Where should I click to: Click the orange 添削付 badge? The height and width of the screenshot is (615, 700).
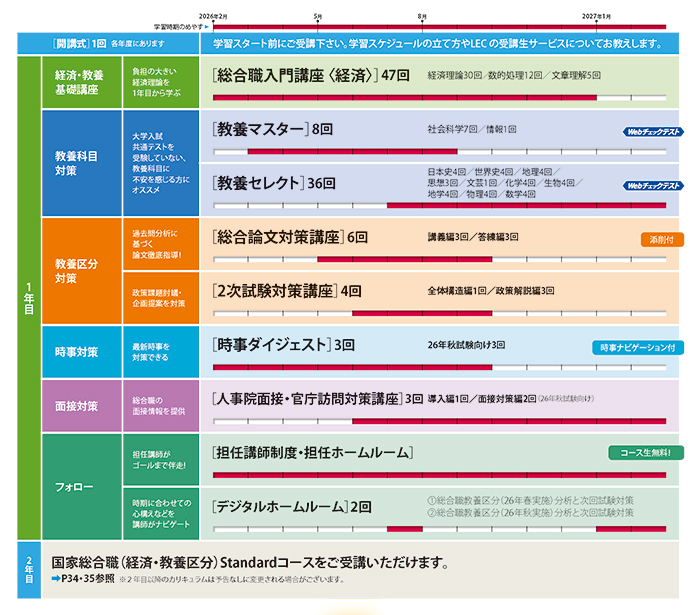click(661, 239)
